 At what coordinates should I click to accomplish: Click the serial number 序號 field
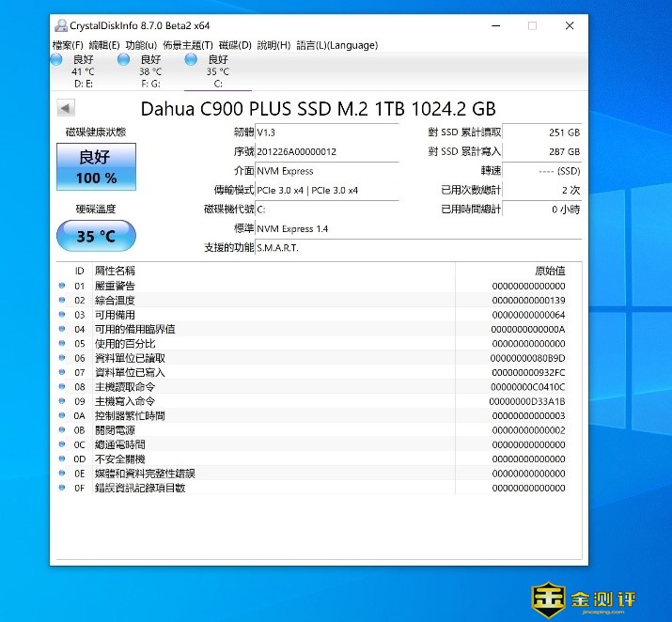pyautogui.click(x=326, y=151)
